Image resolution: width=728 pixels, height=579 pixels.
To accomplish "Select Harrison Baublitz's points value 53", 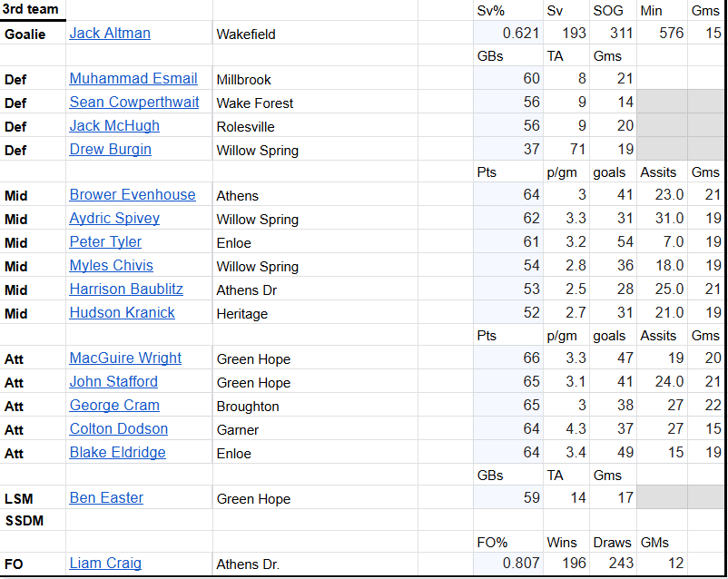I will [508, 289].
